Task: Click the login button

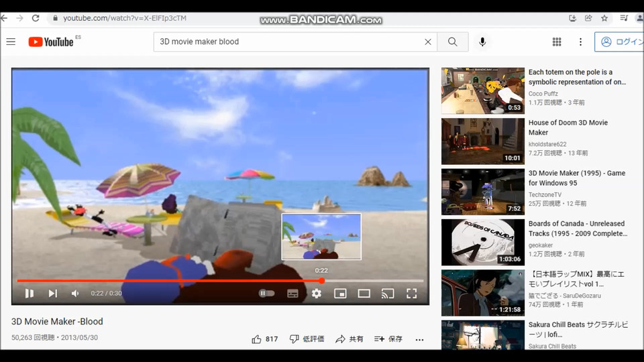Action: [620, 42]
